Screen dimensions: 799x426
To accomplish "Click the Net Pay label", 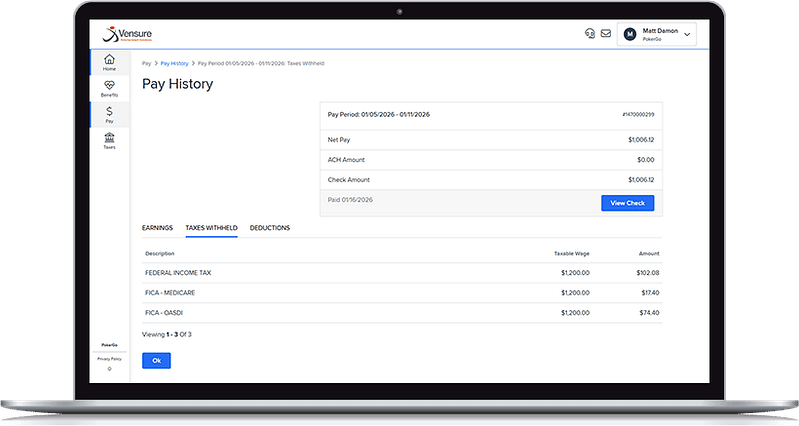I will click(x=339, y=140).
